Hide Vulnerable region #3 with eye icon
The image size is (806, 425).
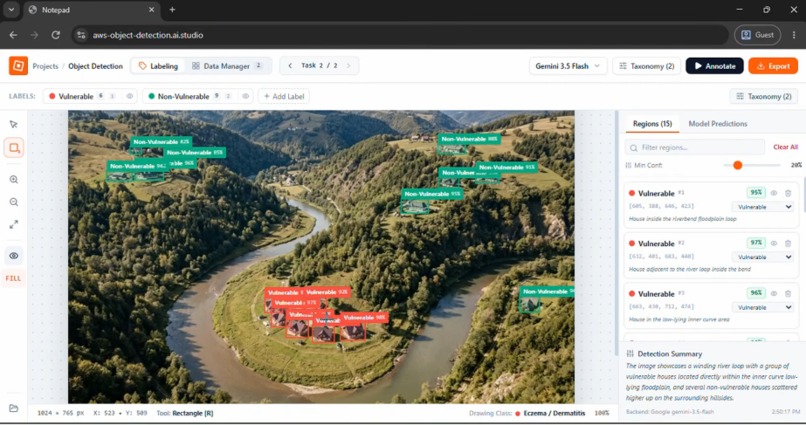[774, 293]
